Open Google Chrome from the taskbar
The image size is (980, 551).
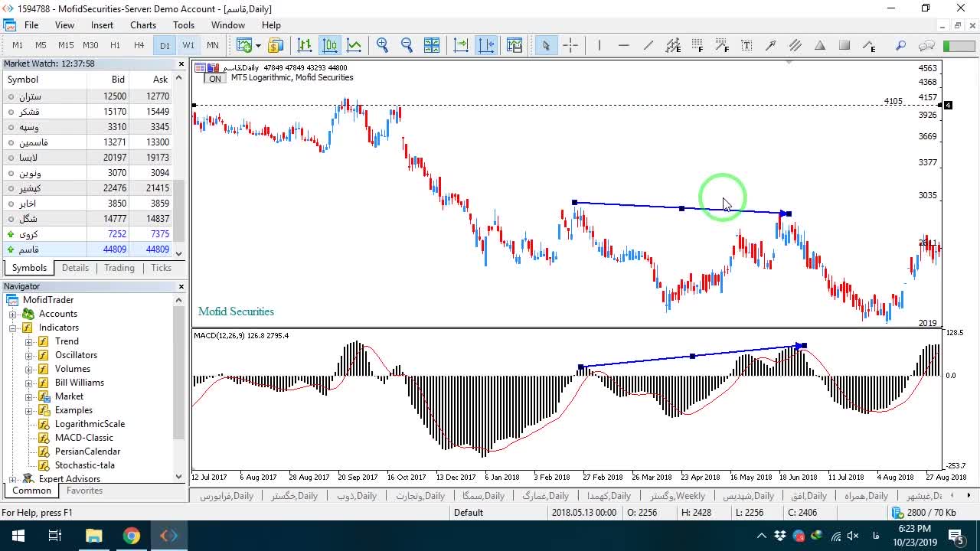[132, 536]
